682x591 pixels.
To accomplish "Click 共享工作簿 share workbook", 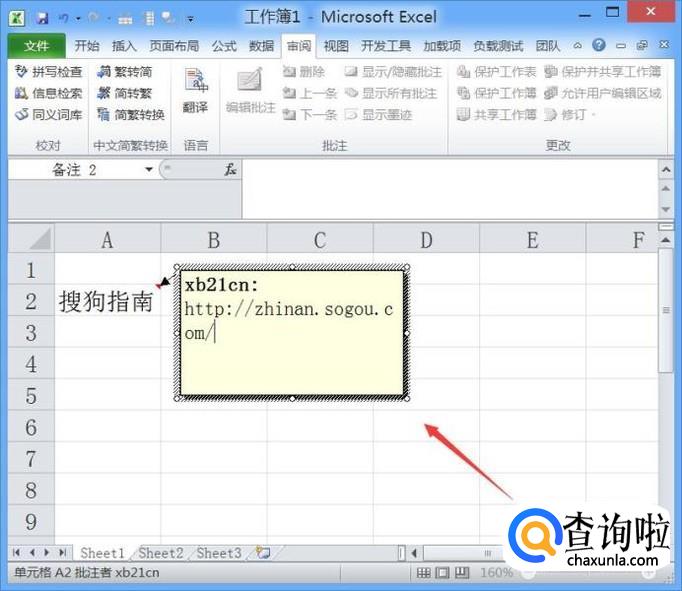I will [496, 114].
